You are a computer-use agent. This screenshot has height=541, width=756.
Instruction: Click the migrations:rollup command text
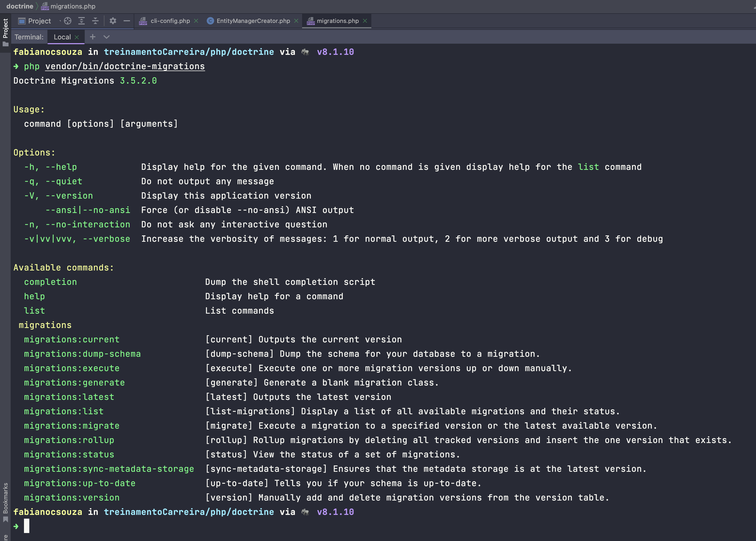pos(69,440)
